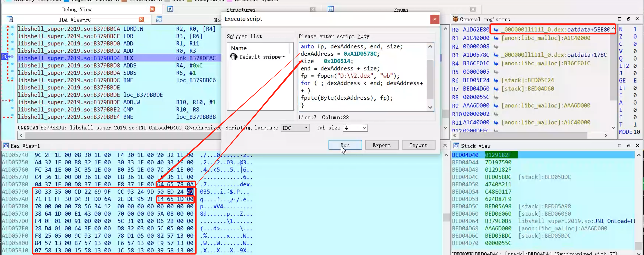Float the Stack view panel
Viewport: 644px width, 255px height.
coord(629,145)
